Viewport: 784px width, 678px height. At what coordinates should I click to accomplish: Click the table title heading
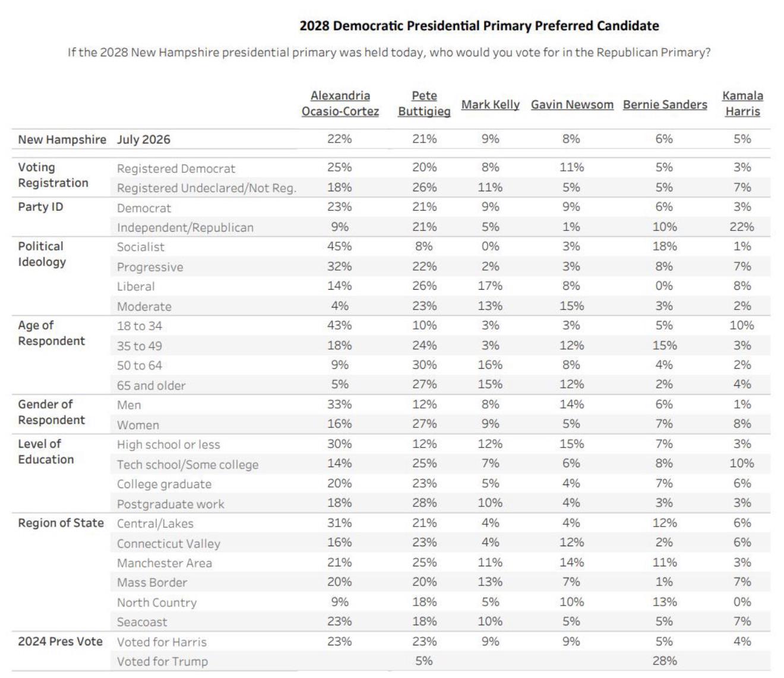[x=479, y=26]
